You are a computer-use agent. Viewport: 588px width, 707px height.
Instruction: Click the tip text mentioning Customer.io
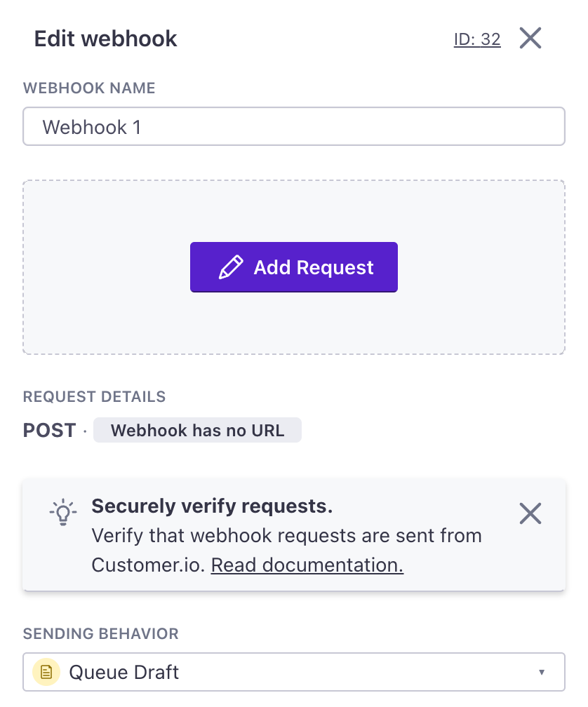point(287,550)
